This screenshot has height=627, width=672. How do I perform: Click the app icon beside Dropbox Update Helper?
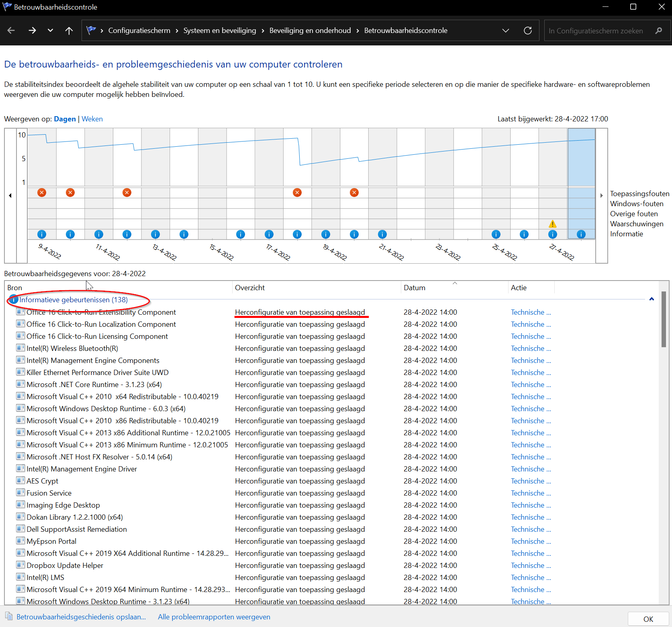(x=20, y=565)
